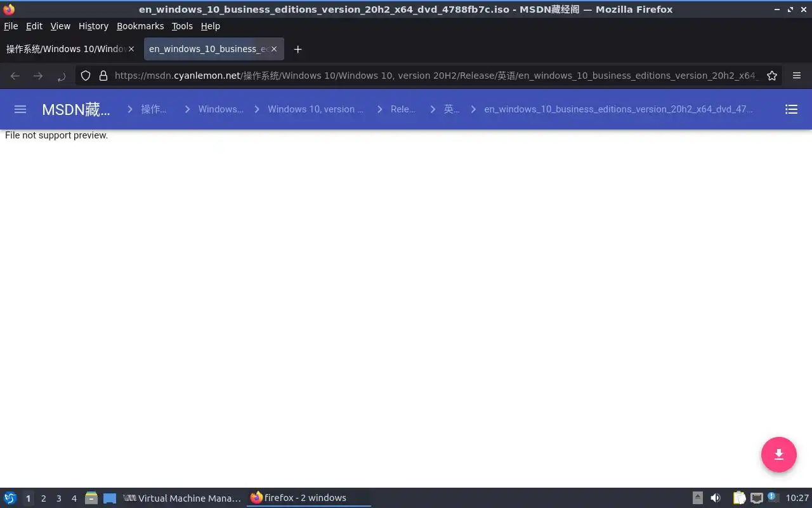Screen dimensions: 812x508
Task: Open the View menu
Action: click(60, 26)
